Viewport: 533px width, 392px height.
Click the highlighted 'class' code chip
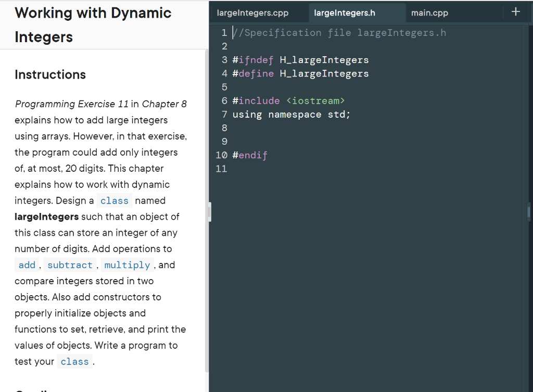pyautogui.click(x=114, y=200)
